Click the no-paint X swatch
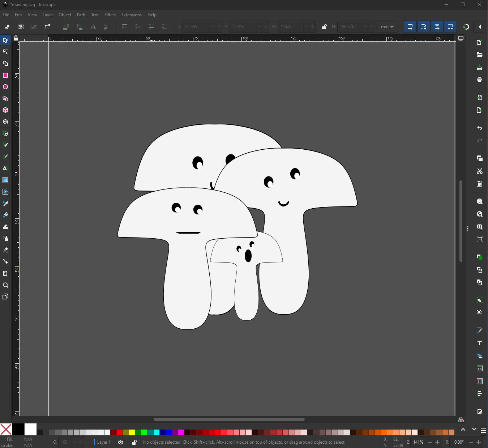488x448 pixels. tap(6, 430)
